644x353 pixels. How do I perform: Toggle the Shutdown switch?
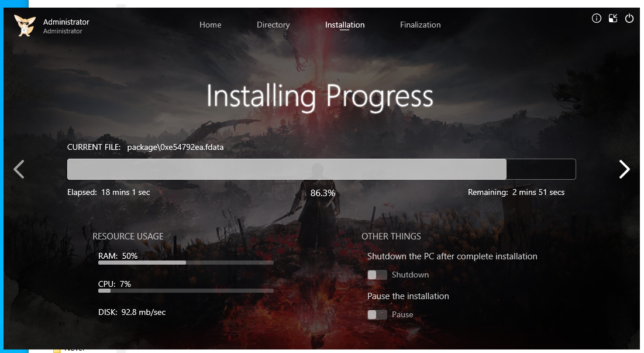(377, 275)
